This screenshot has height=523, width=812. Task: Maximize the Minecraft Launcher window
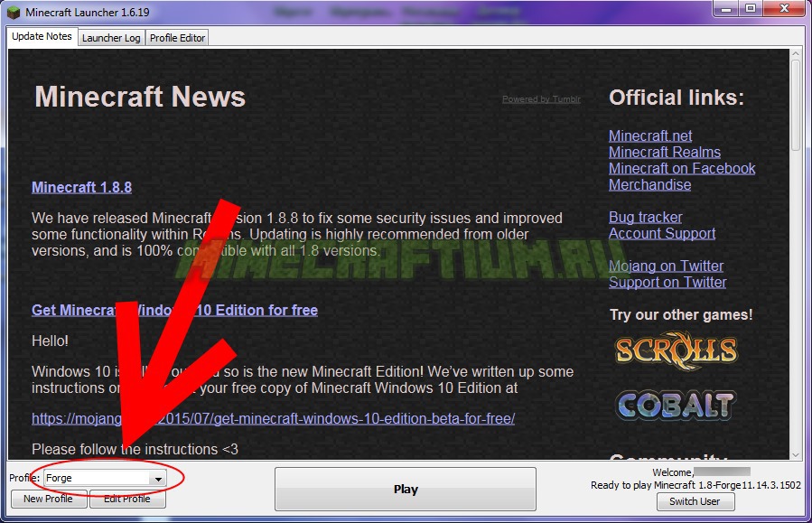tap(750, 9)
